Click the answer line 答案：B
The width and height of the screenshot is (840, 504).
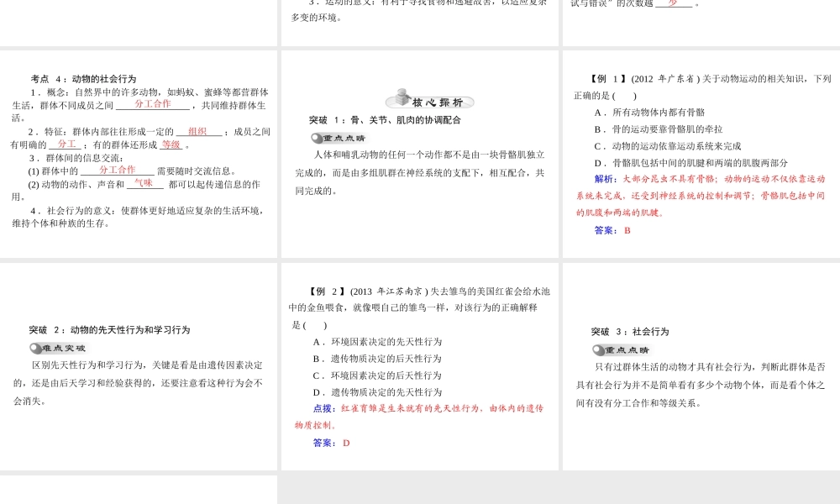tap(612, 230)
